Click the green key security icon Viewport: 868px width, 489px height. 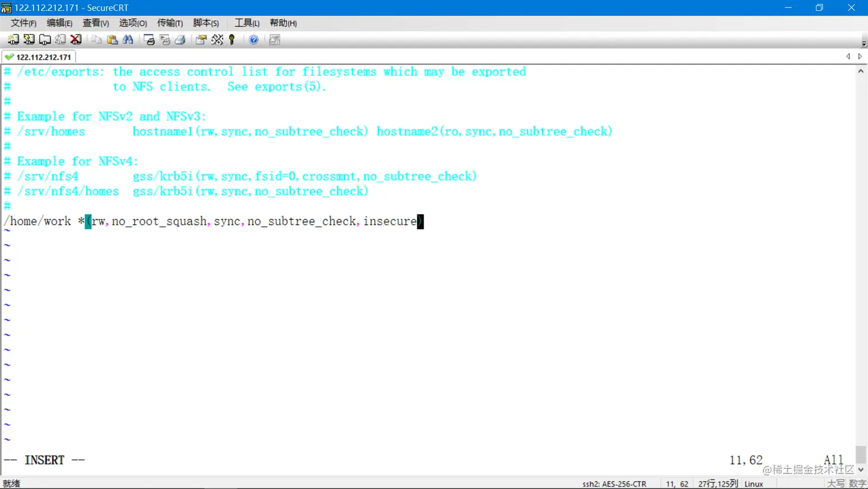coord(231,39)
